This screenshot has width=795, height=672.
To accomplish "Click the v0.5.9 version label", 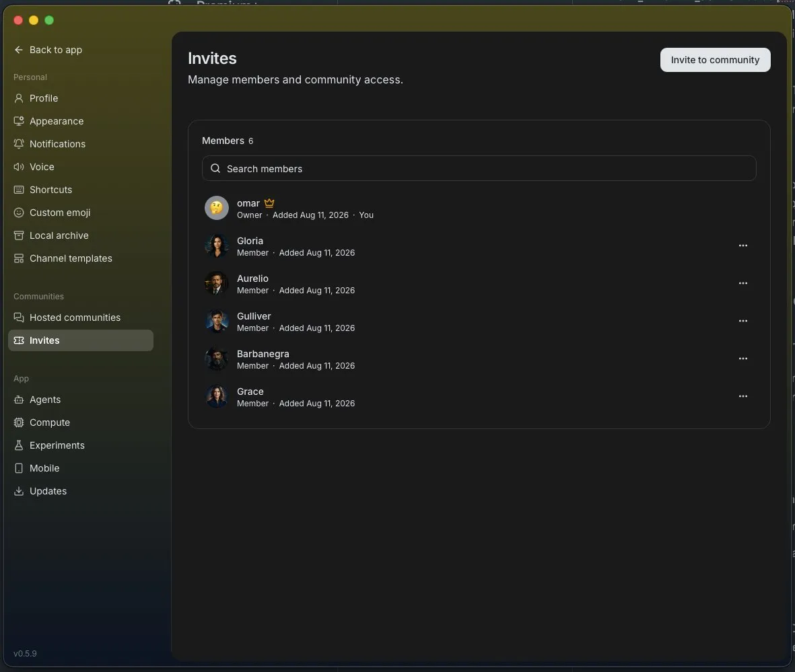I will point(25,654).
